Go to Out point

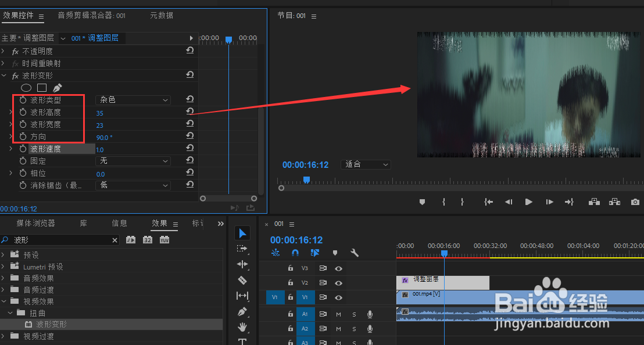click(569, 202)
